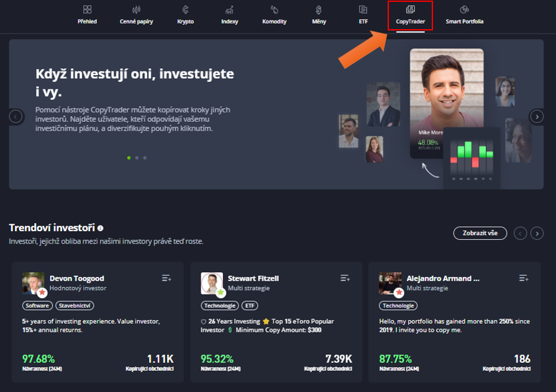The image size is (556, 392).
Task: Click the Software tag on Devon's card
Action: pyautogui.click(x=37, y=306)
